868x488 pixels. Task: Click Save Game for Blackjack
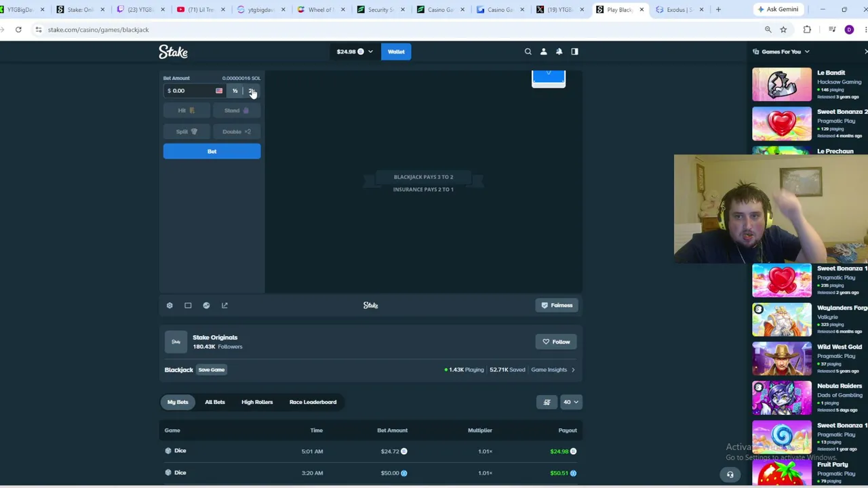211,370
